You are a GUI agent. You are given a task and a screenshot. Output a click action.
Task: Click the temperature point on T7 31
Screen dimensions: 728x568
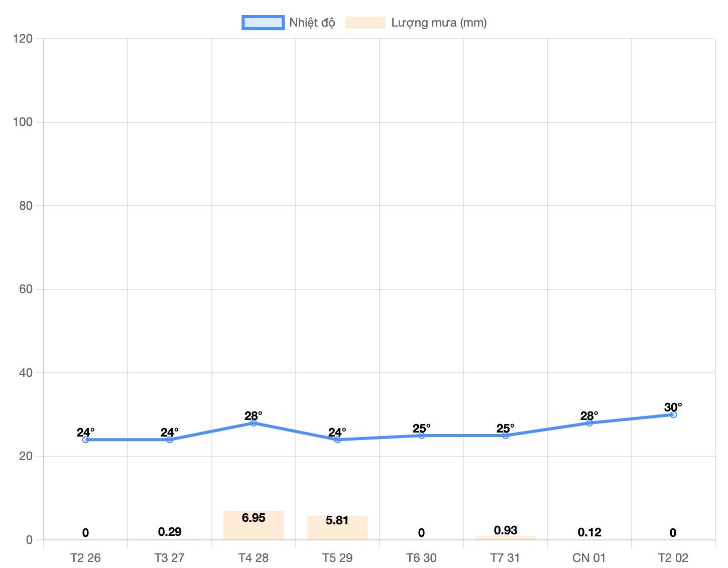point(505,436)
